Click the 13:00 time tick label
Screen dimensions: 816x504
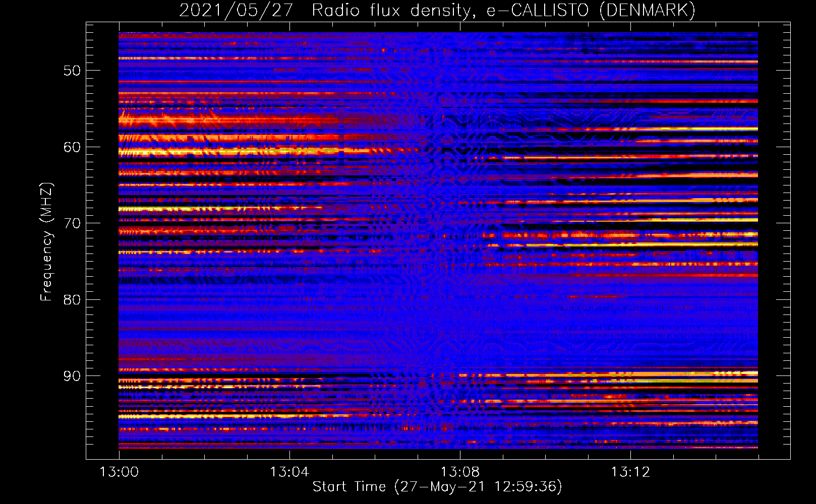point(119,472)
